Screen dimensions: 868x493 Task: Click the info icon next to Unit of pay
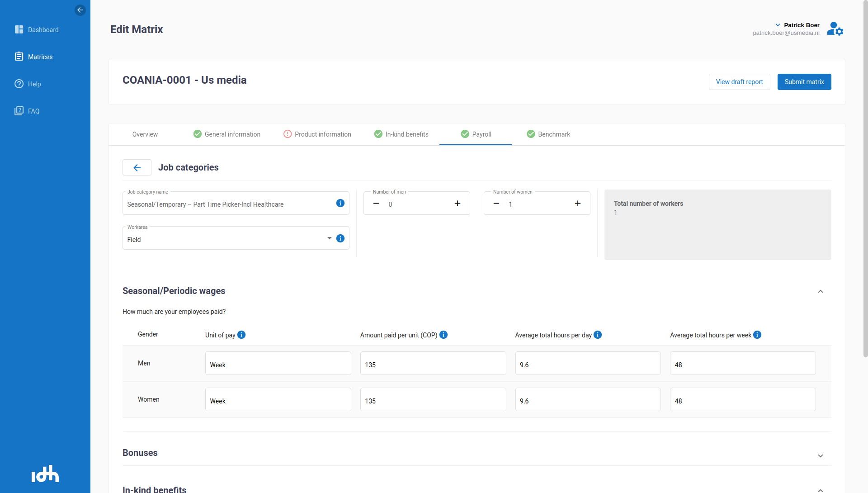[x=241, y=335]
